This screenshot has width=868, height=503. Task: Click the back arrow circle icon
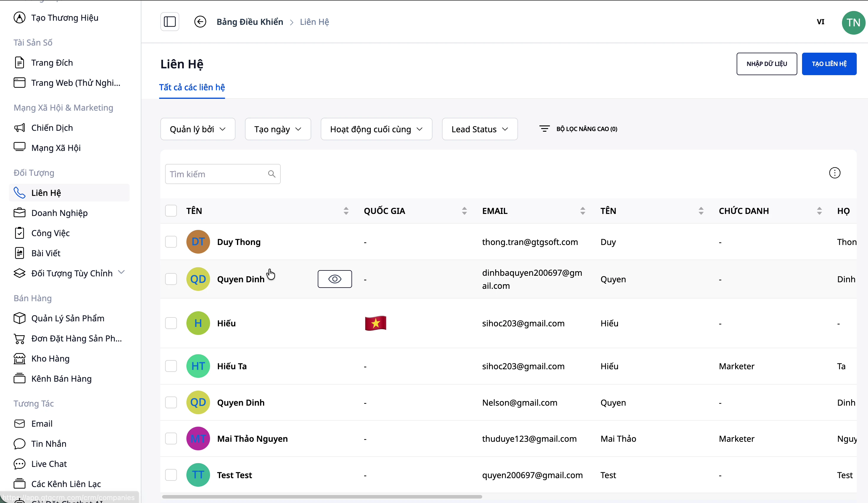coord(200,22)
